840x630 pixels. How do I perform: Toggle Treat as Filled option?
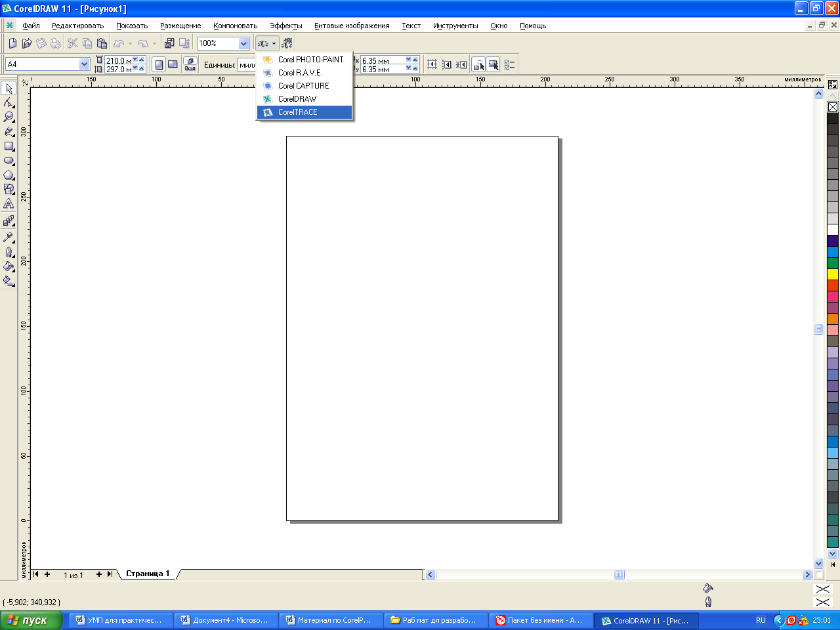tap(493, 64)
